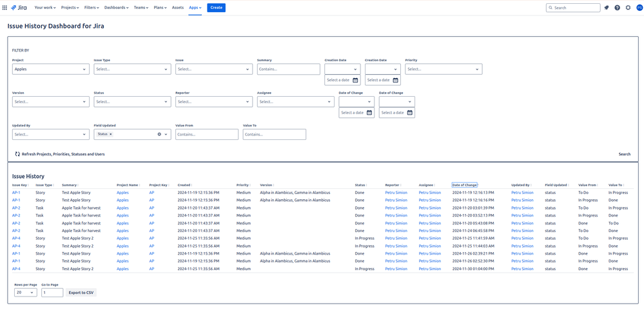Image resolution: width=644 pixels, height=314 pixels.
Task: Open Rows per Page dropdown
Action: (26, 293)
